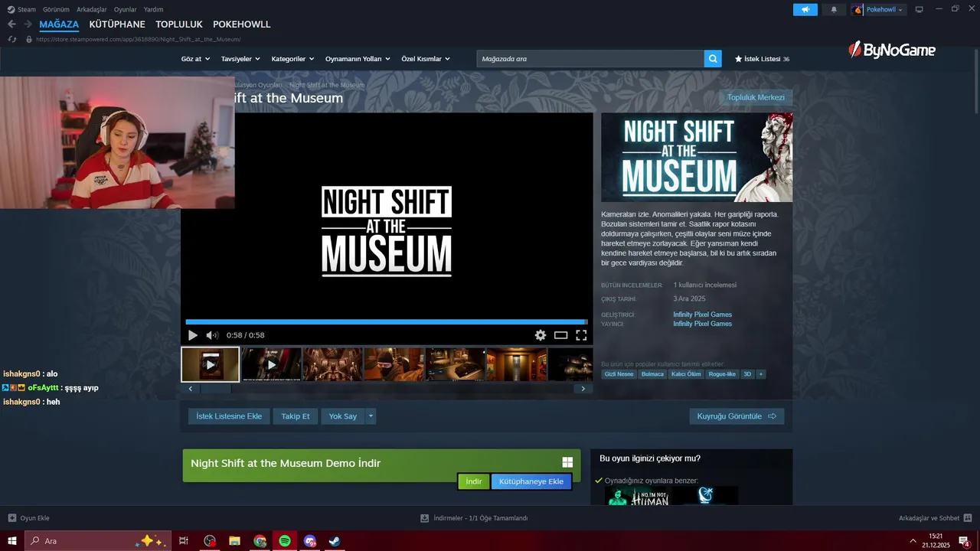Enter fullscreen on the trailer
This screenshot has height=551, width=980.
tap(581, 335)
